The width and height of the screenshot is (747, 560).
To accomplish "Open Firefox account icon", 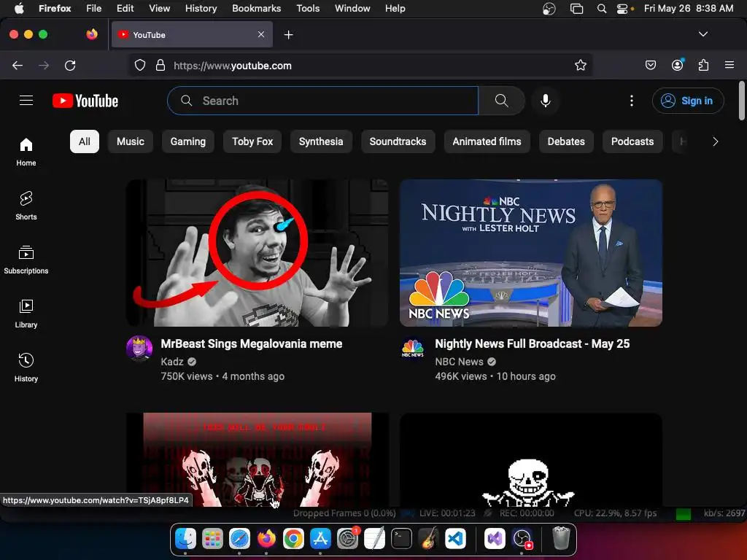I will tap(678, 65).
